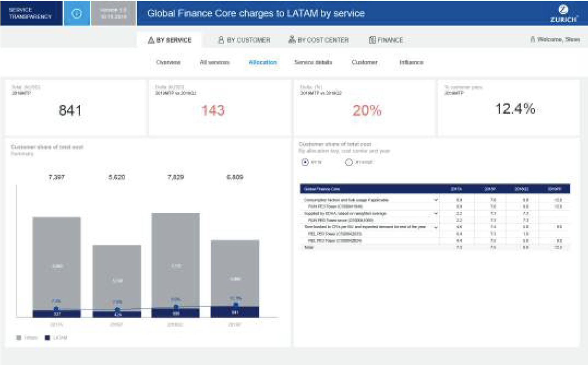Click the By Service triangle icon
588x366 pixels.
pos(151,40)
